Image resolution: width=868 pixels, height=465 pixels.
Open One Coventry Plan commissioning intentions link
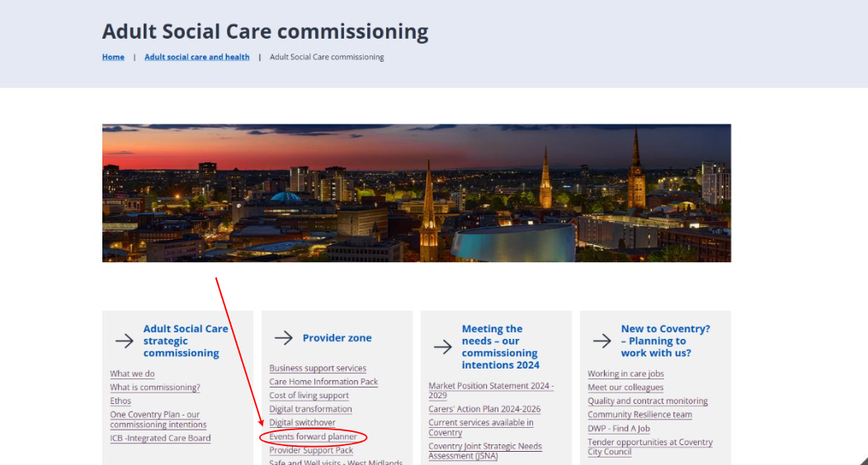tap(158, 419)
